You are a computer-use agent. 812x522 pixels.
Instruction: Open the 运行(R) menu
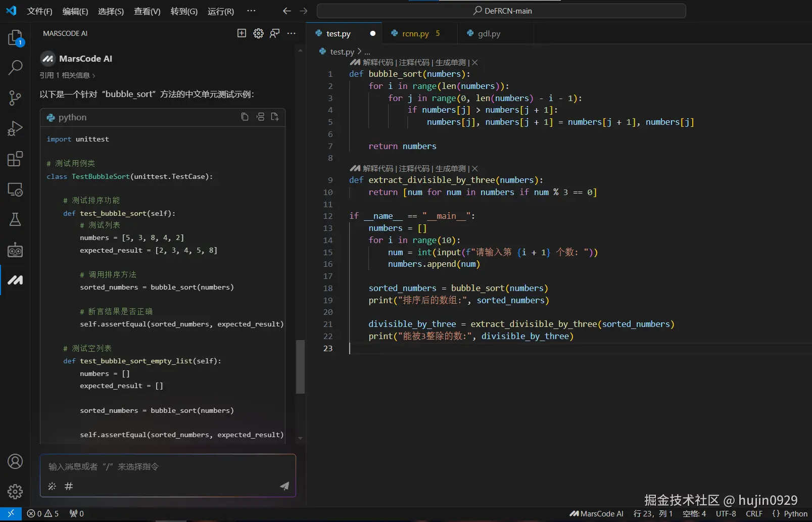(x=221, y=11)
